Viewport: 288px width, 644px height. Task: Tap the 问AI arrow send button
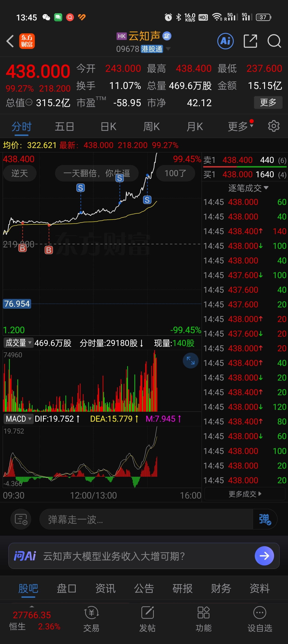tap(264, 556)
